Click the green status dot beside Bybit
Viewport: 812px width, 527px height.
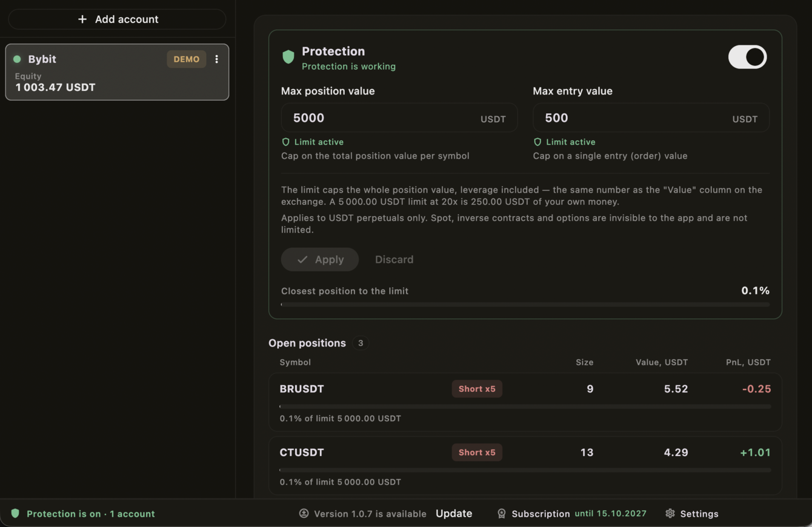pyautogui.click(x=17, y=59)
